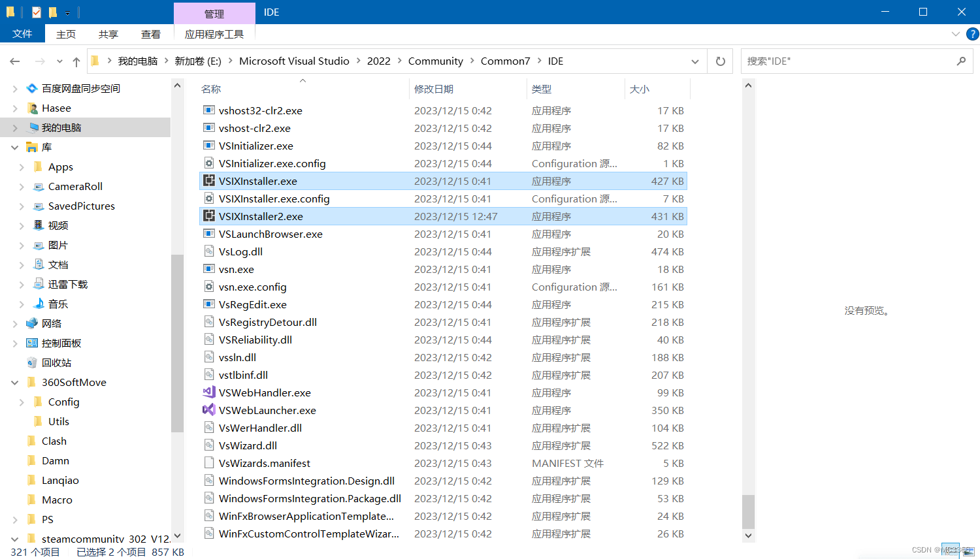Click the Baidu Netdisk sync space icon

(32, 88)
